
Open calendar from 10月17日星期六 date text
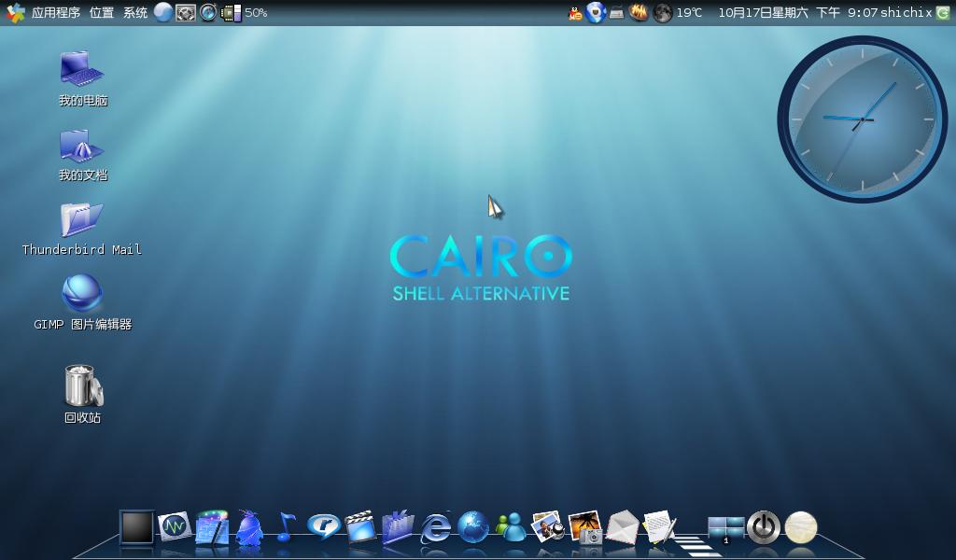pyautogui.click(x=763, y=12)
